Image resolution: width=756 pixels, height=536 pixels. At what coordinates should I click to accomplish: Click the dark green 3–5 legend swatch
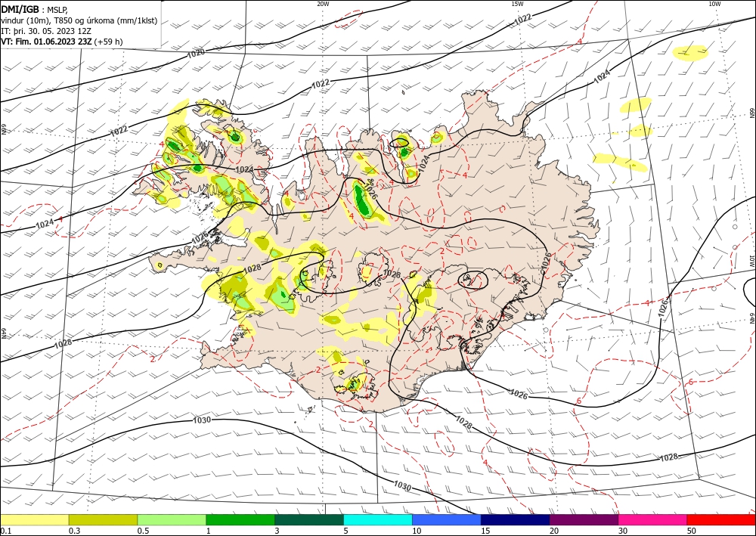[x=309, y=519]
